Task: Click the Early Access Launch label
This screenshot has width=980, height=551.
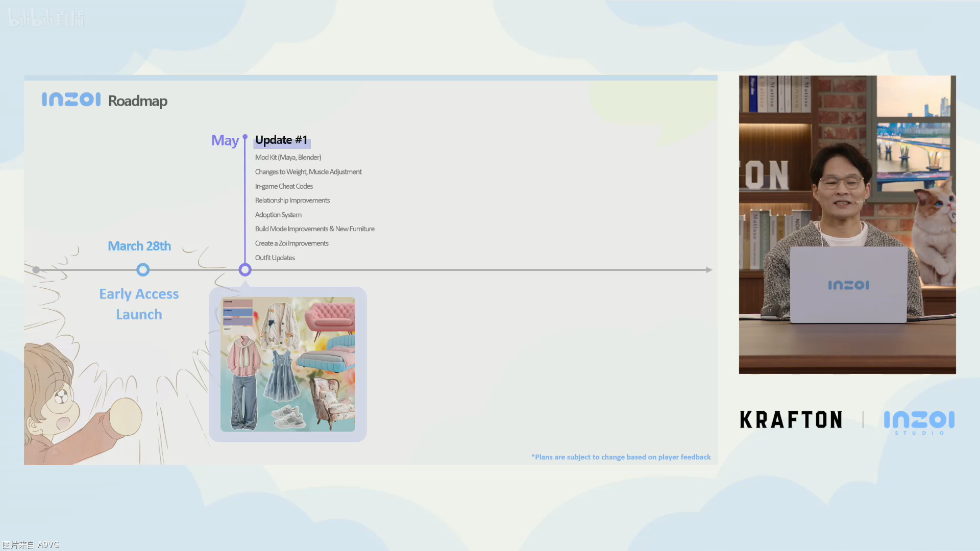Action: (x=139, y=304)
